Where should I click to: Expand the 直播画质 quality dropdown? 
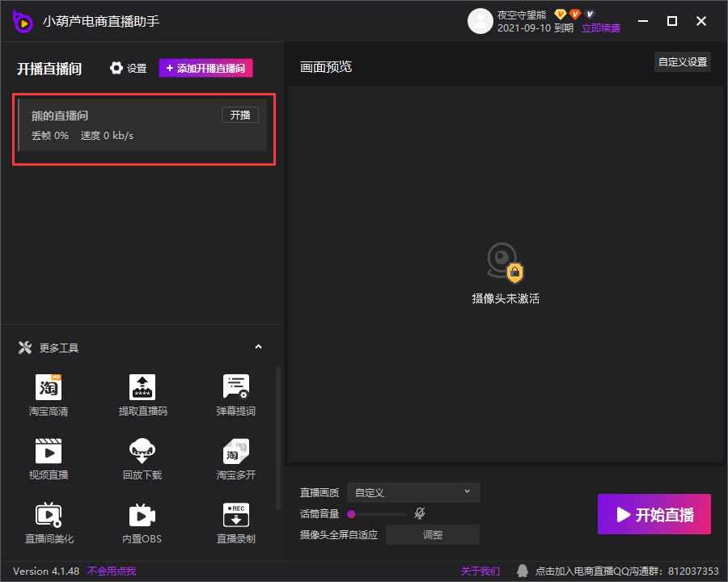[413, 492]
